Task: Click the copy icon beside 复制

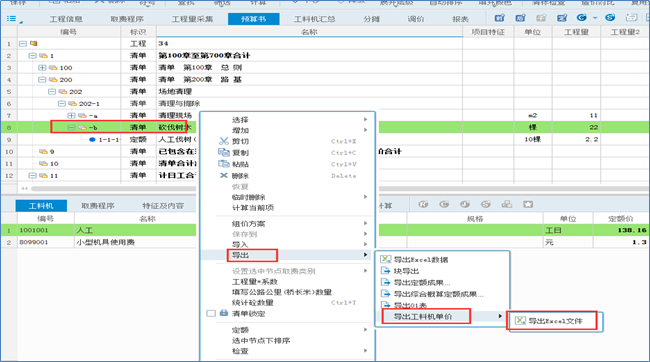Action: (223, 152)
